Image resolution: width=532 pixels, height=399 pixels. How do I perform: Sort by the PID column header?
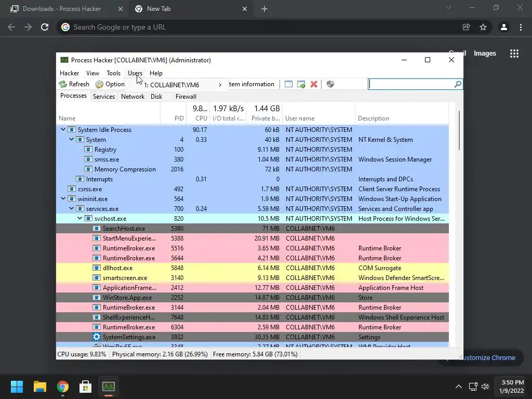point(173,118)
